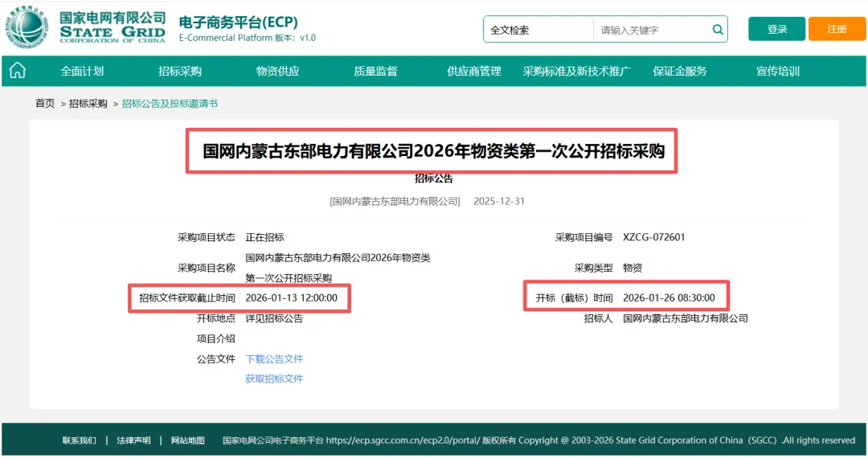The width and height of the screenshot is (868, 459).
Task: Click deadline value 2026-01-13 12:00:00
Action: [x=291, y=298]
